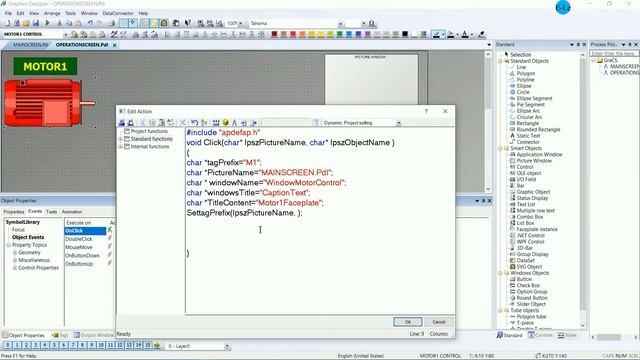640x360 pixels.
Task: Click the line color pen icon
Action: coord(436,35)
